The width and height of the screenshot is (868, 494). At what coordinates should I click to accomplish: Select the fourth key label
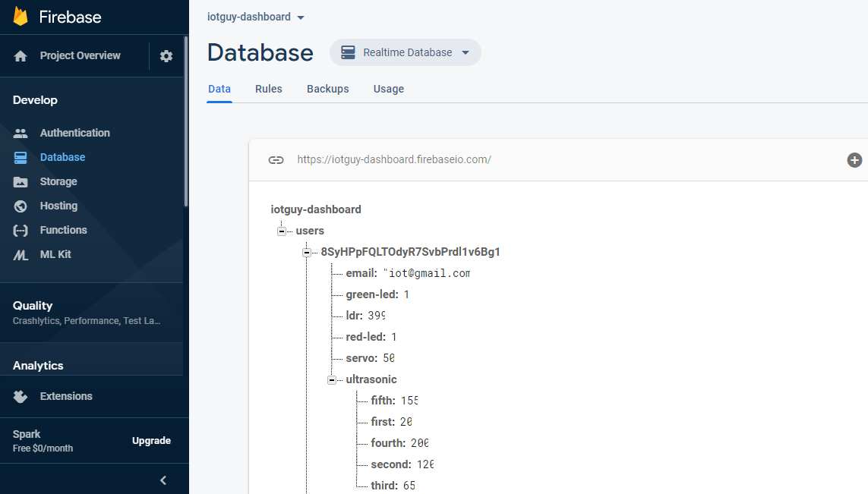(388, 444)
